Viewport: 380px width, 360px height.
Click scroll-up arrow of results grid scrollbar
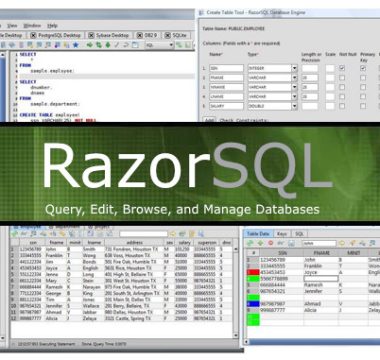(x=236, y=249)
